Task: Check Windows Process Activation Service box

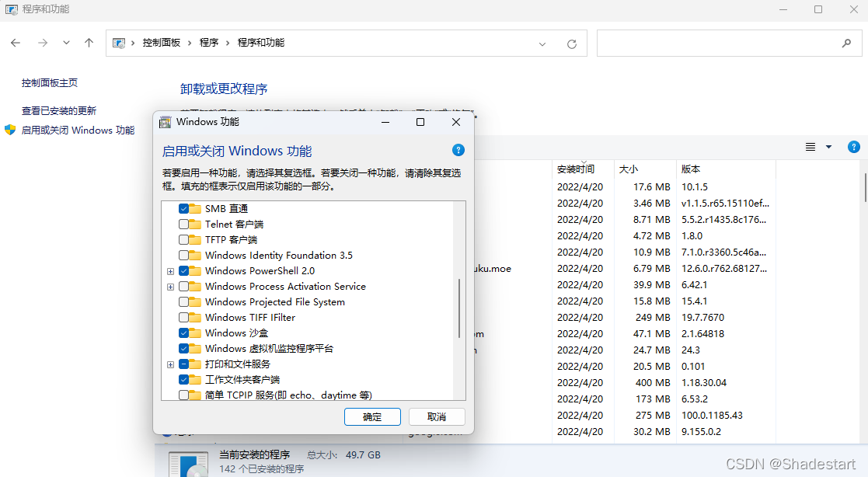Action: [184, 286]
